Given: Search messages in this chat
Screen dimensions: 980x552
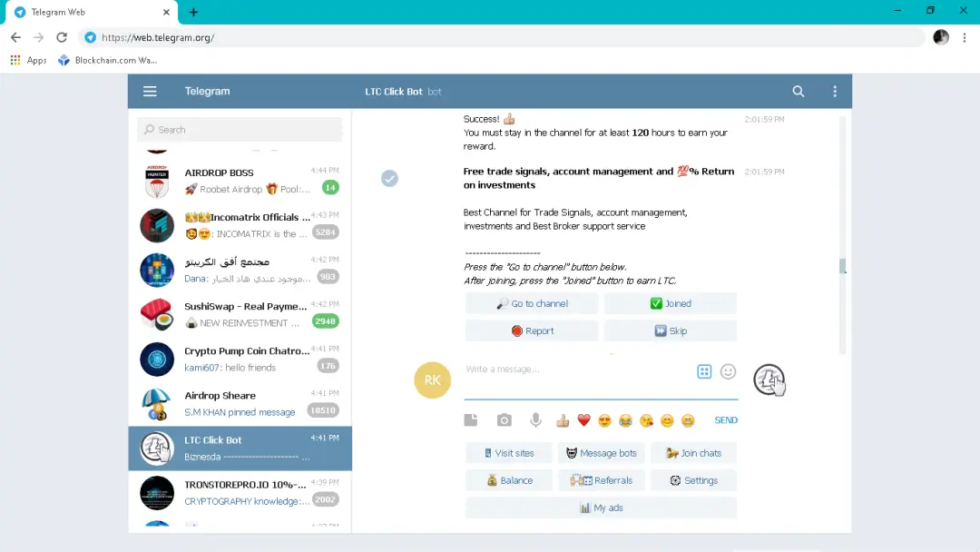Looking at the screenshot, I should point(799,92).
